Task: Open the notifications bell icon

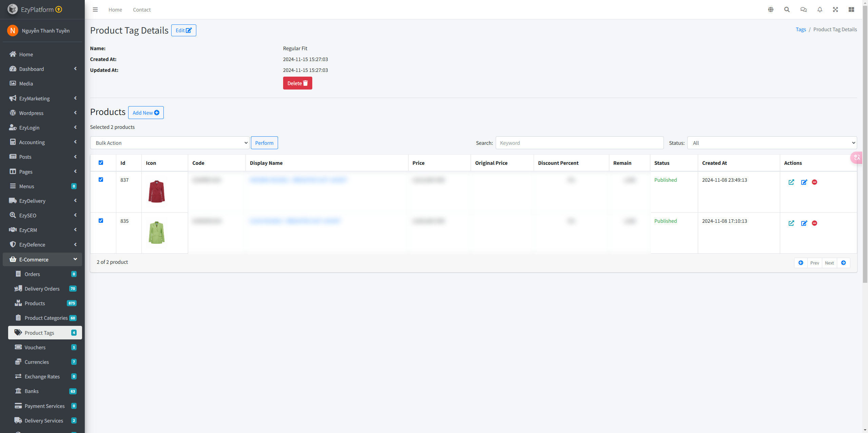Action: [820, 9]
